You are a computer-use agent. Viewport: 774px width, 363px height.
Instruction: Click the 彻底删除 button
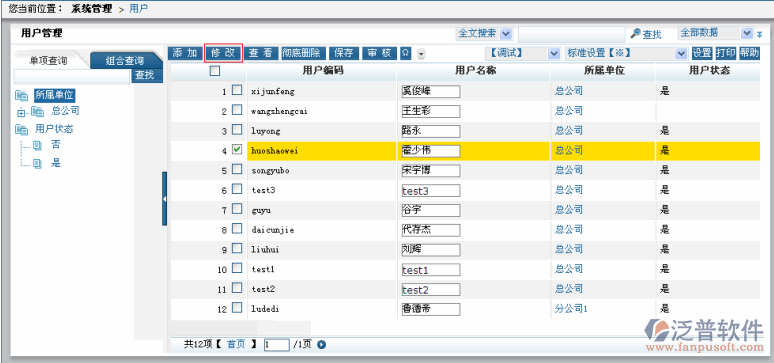[301, 53]
